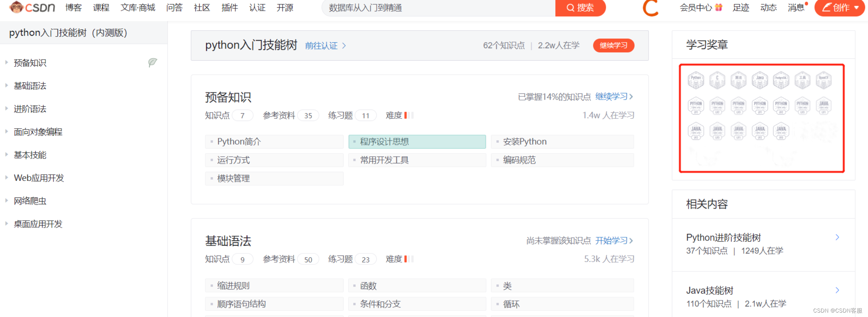Open the 模块管理 knowledge point

pos(274,178)
